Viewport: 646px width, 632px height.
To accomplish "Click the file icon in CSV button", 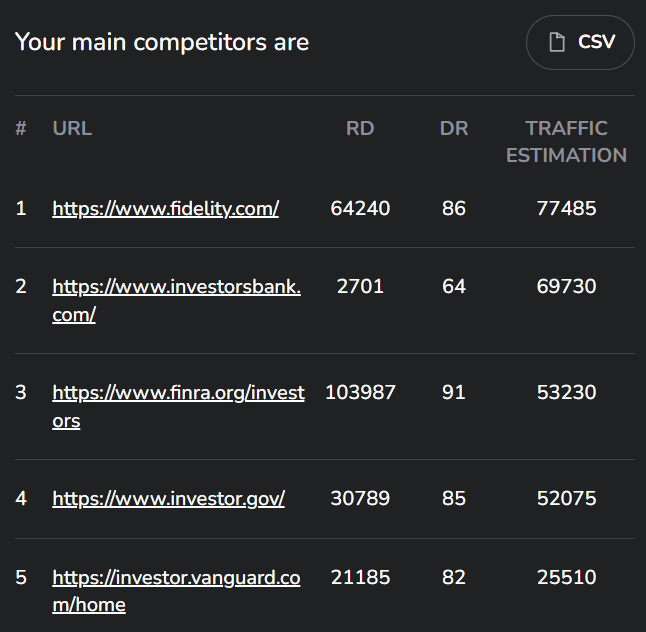I will tap(557, 42).
